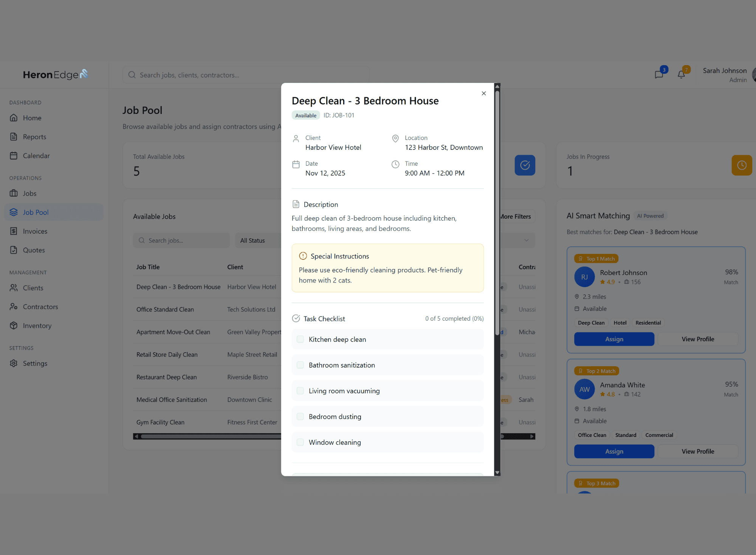Viewport: 756px width, 555px height.
Task: Click the Home house icon
Action: [x=14, y=118]
